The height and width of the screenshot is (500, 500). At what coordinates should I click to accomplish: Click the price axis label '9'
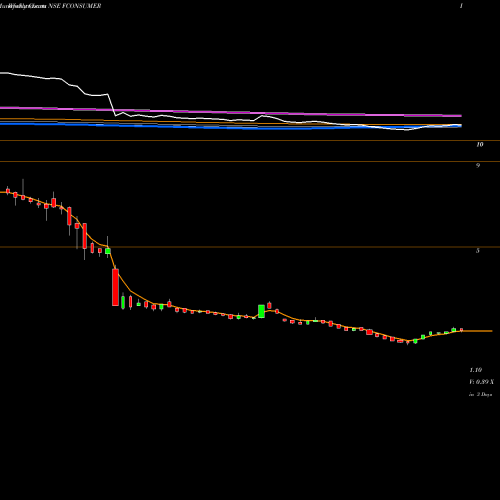[478, 166]
